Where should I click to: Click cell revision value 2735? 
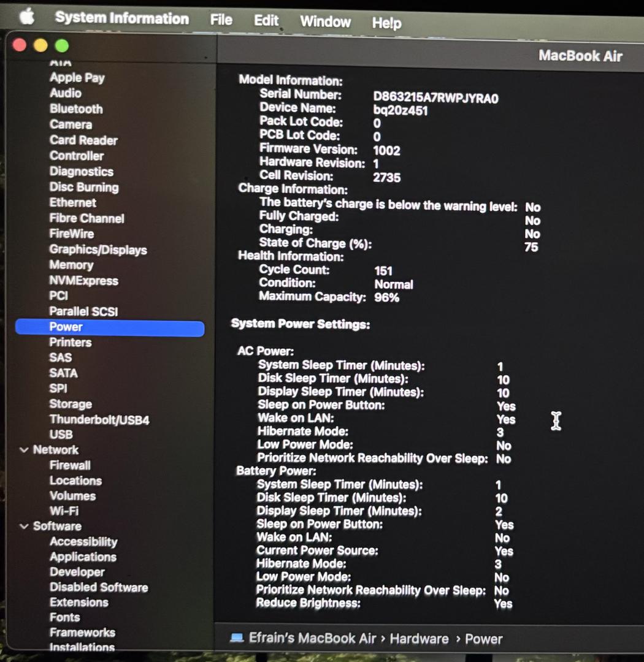386,177
